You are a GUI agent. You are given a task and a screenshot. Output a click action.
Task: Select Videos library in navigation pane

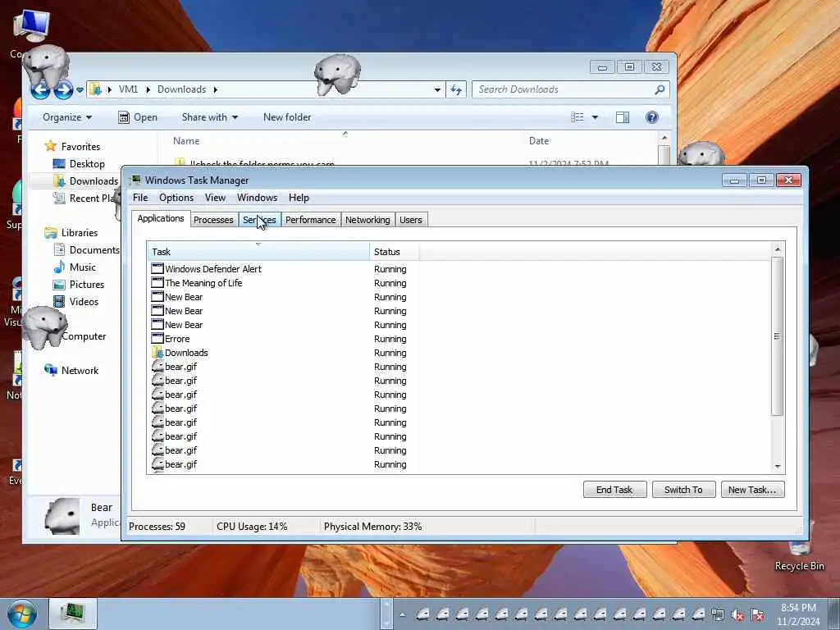84,302
